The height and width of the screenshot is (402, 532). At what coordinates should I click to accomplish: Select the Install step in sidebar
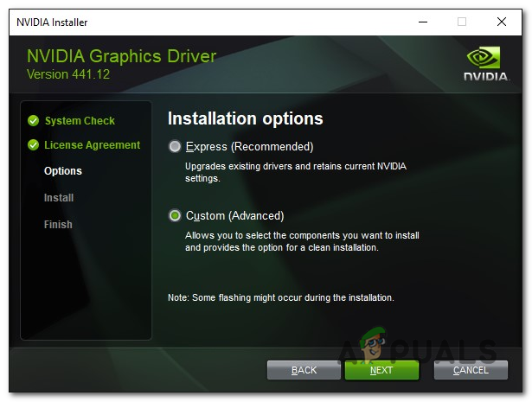click(x=59, y=198)
